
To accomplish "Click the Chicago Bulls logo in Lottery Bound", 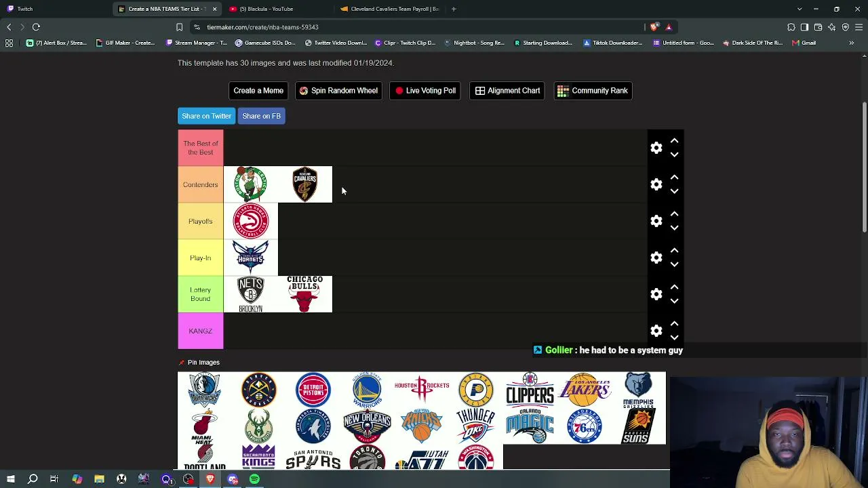I will click(x=304, y=294).
